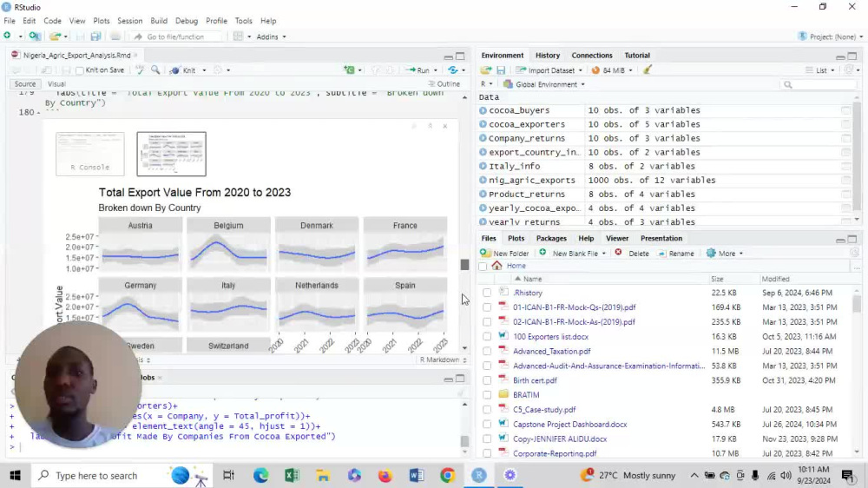868x488 pixels.
Task: Click the Home icon in Files pane
Action: click(x=497, y=266)
